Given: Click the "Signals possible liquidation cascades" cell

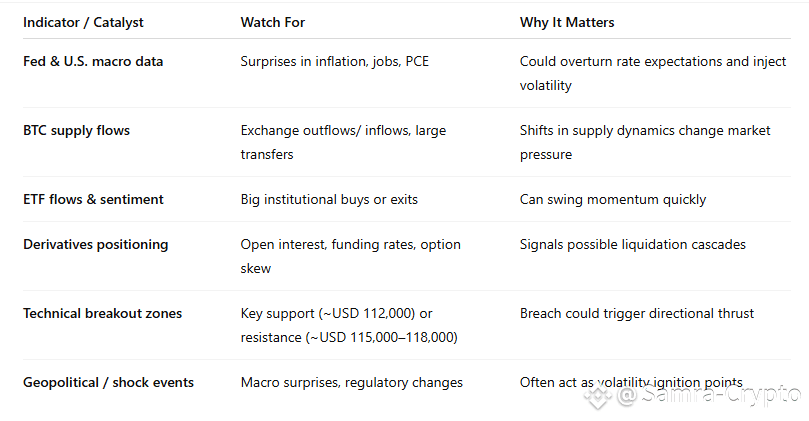Looking at the screenshot, I should pos(633,245).
